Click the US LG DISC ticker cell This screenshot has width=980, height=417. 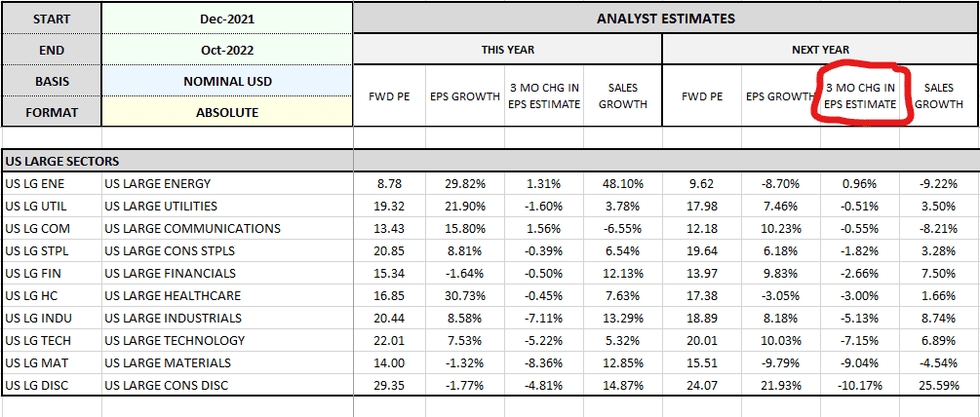click(53, 385)
